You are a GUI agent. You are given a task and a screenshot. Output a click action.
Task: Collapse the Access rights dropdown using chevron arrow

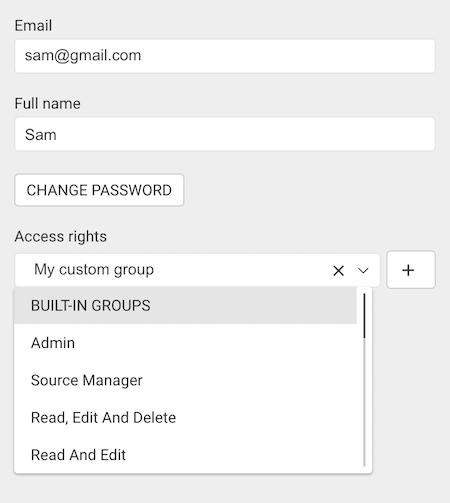[363, 270]
